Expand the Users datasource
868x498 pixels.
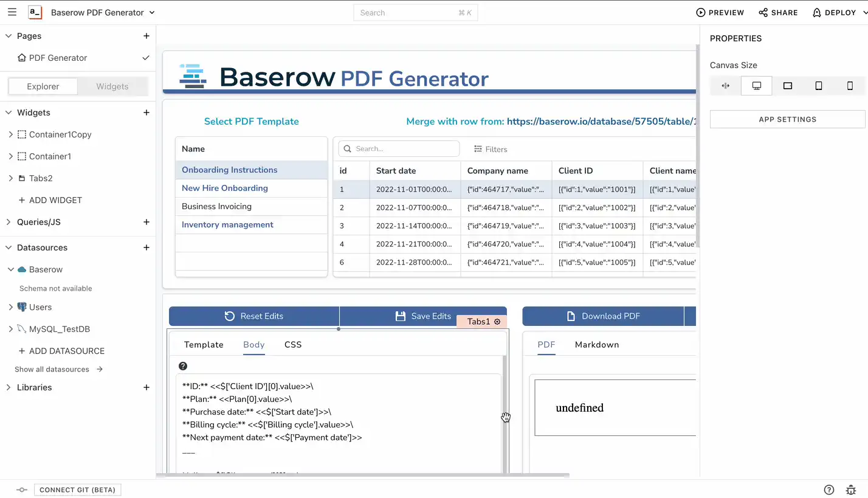tap(10, 307)
